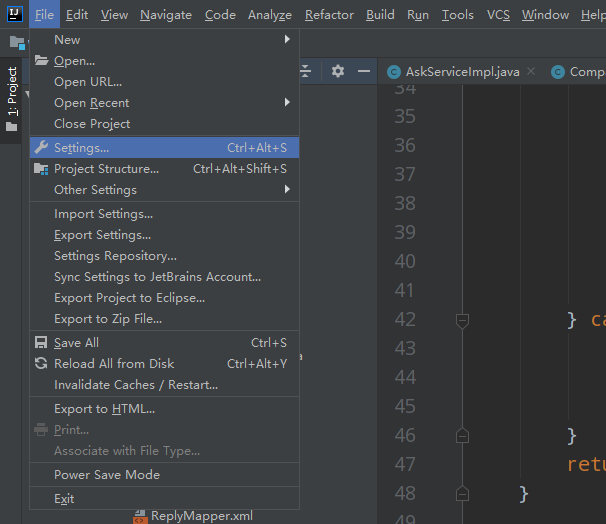Image resolution: width=606 pixels, height=524 pixels.
Task: Collapse the code fold at line 48
Action: coord(462,494)
